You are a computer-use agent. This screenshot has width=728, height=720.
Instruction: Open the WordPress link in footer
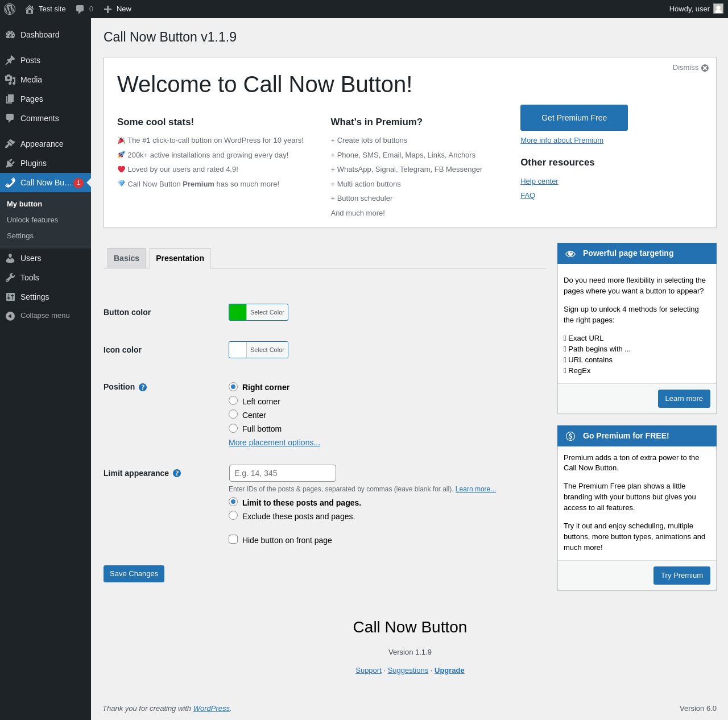tap(212, 709)
